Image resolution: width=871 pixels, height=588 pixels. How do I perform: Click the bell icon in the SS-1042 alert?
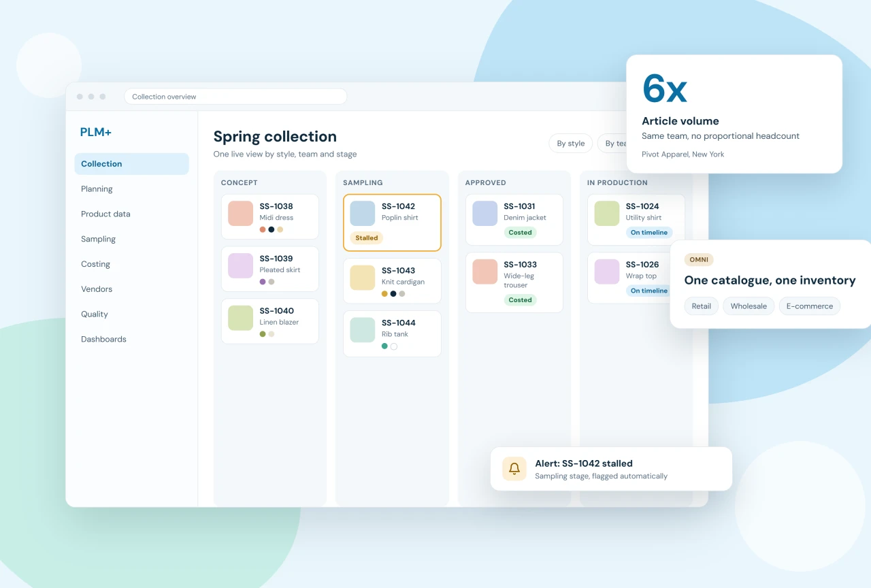(x=514, y=469)
